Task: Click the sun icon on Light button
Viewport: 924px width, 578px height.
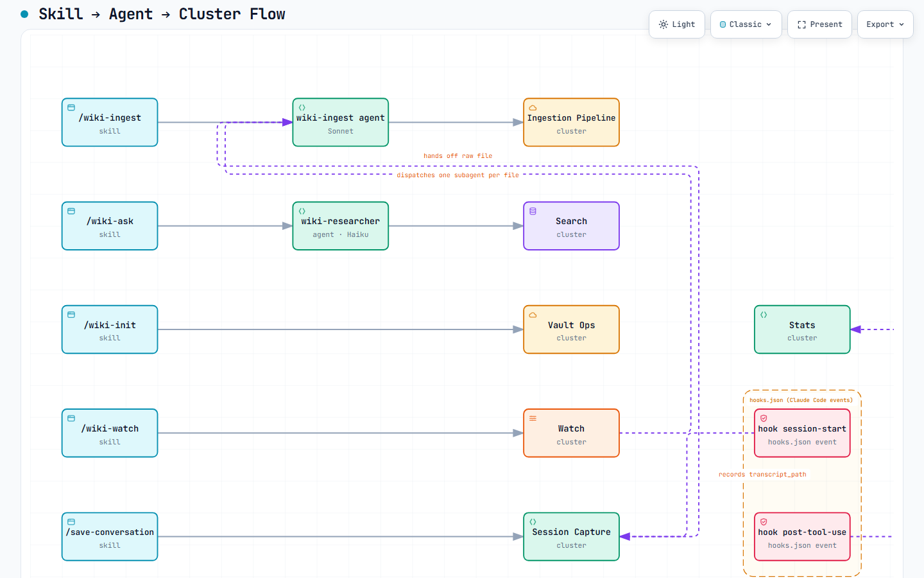Action: click(663, 24)
